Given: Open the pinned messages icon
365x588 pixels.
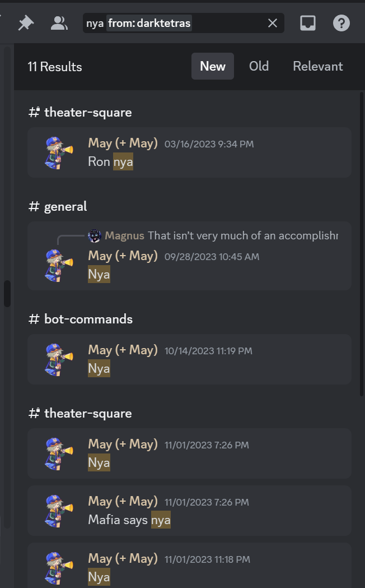Looking at the screenshot, I should [26, 23].
